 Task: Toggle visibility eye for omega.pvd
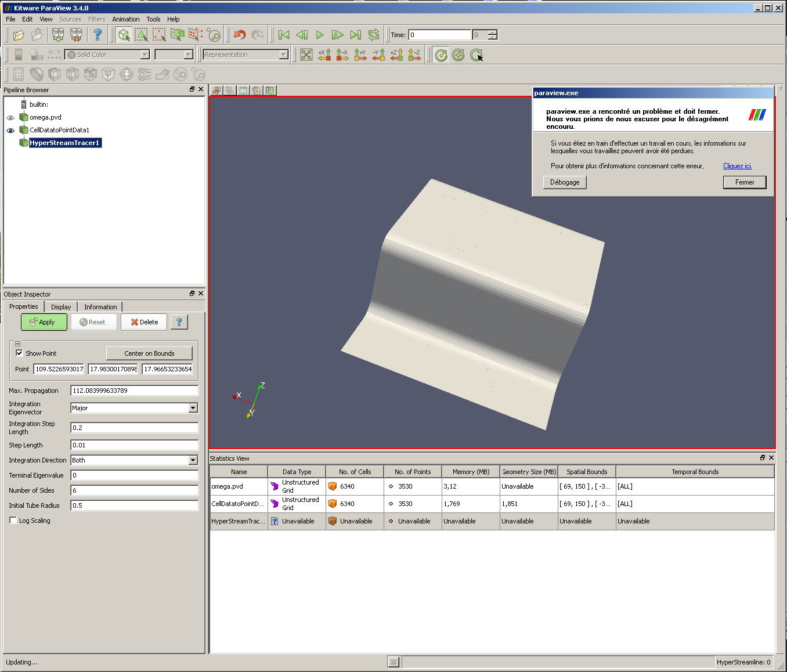coord(10,117)
